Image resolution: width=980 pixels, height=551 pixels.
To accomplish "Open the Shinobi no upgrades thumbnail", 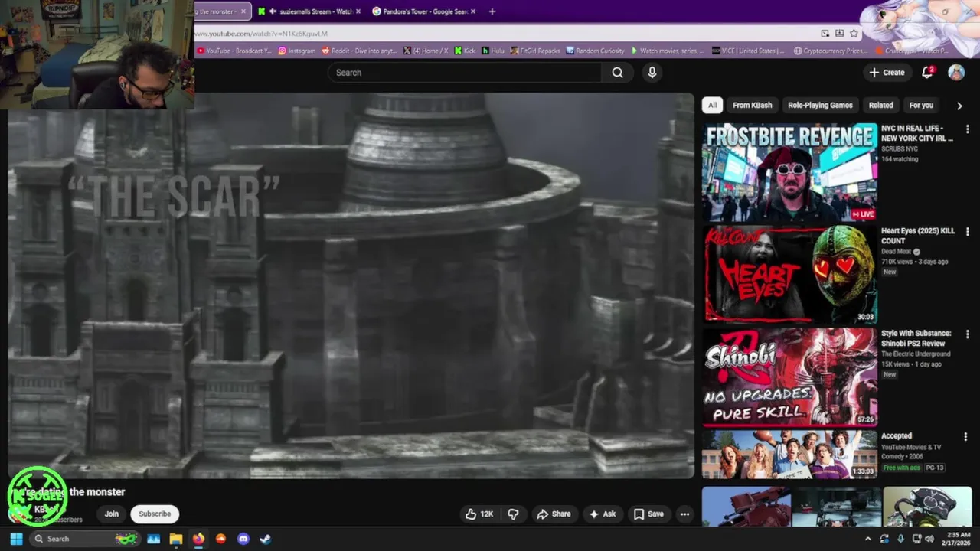I will pos(790,377).
